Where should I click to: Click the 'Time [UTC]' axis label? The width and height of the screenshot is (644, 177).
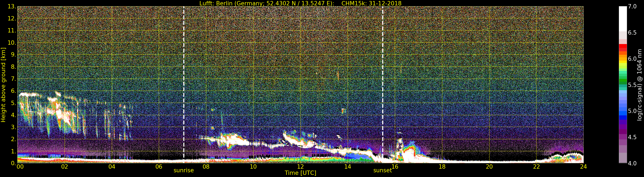click(x=300, y=173)
